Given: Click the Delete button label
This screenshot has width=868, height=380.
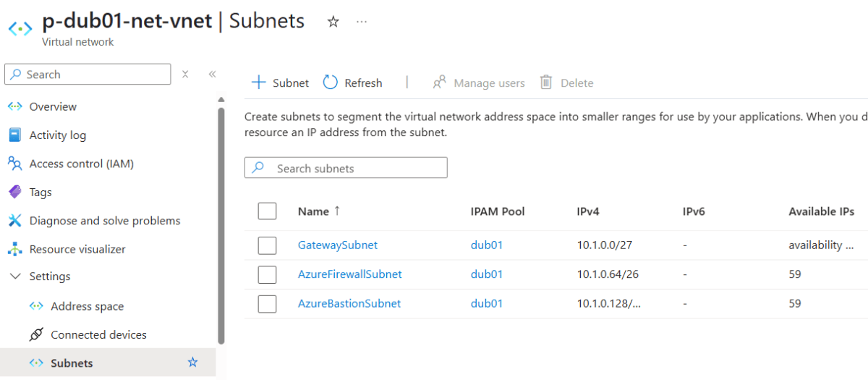Looking at the screenshot, I should pos(576,83).
